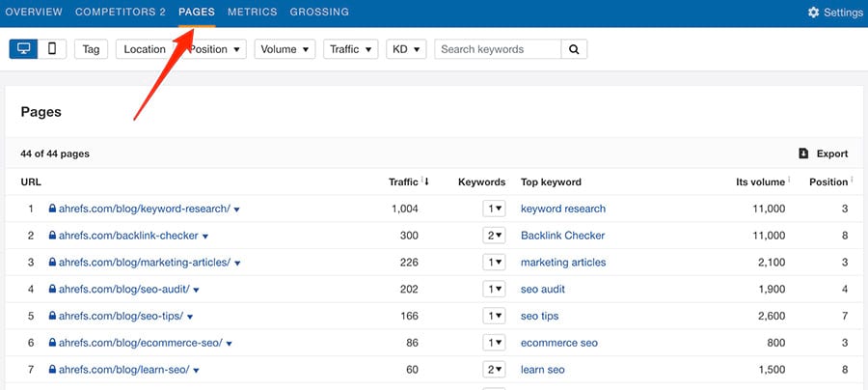Switch to desktop view icon
868x390 pixels.
23,48
